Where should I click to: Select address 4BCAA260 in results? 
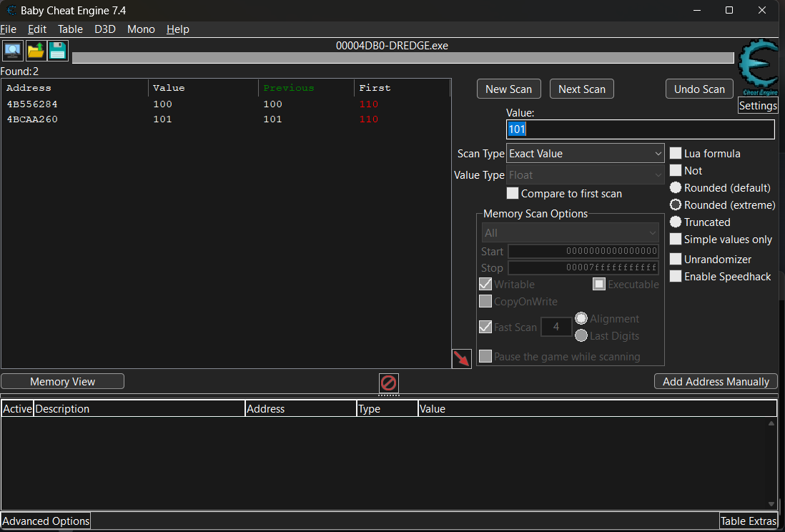point(32,119)
